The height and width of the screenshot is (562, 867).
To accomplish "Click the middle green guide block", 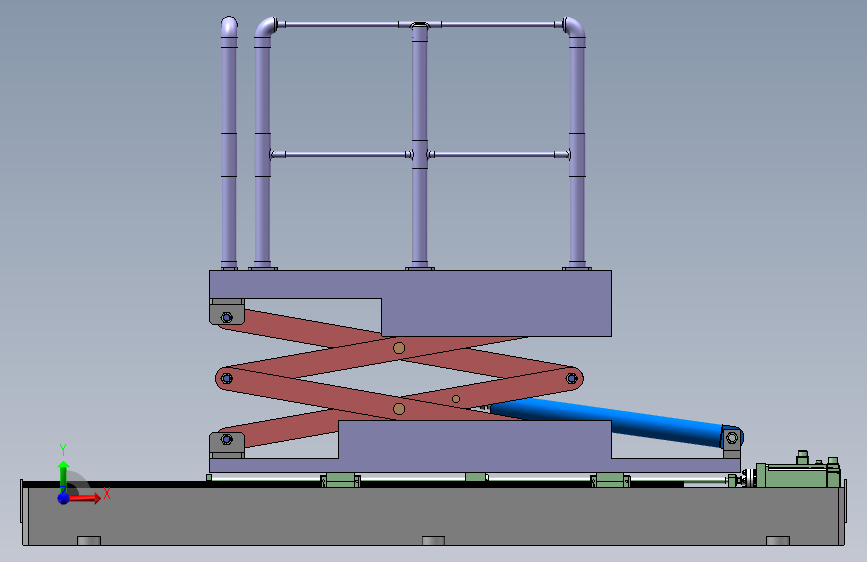I will click(476, 477).
